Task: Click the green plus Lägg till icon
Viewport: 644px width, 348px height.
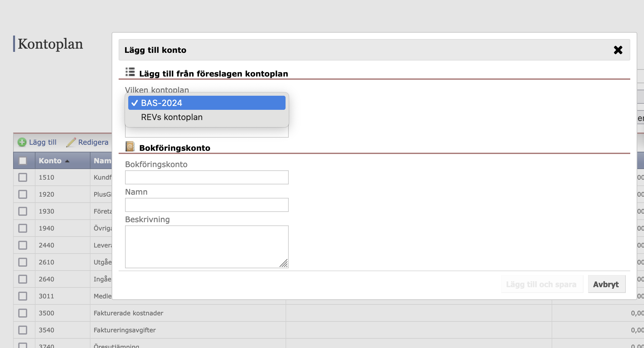Action: (22, 142)
